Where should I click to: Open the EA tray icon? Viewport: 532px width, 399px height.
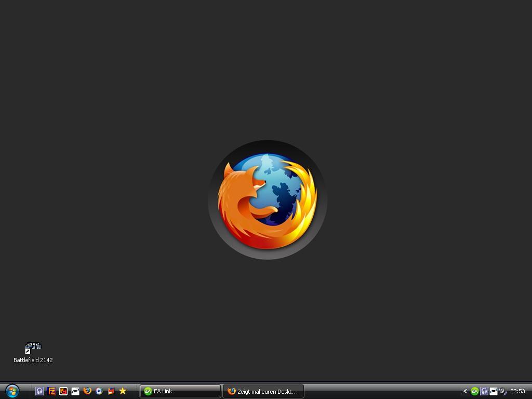475,391
